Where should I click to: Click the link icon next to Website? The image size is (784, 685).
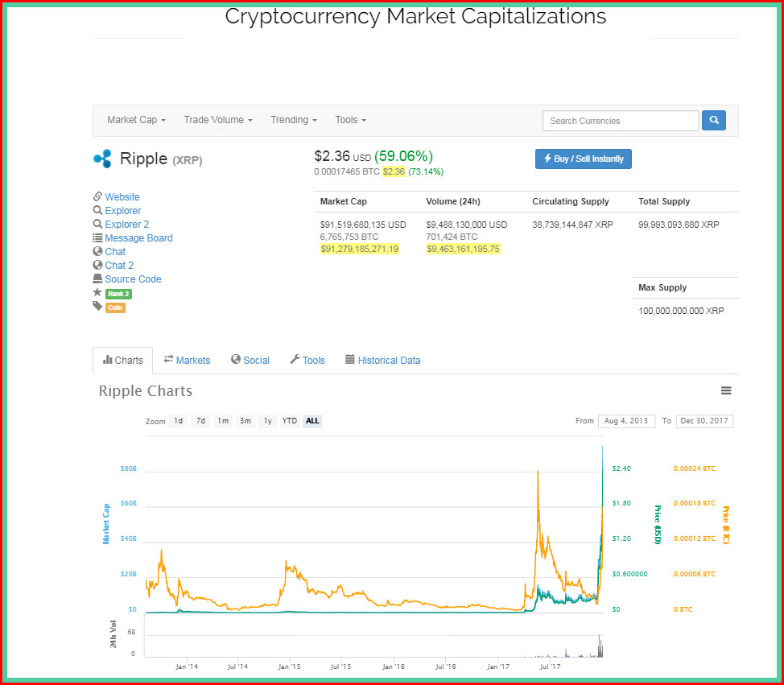97,196
